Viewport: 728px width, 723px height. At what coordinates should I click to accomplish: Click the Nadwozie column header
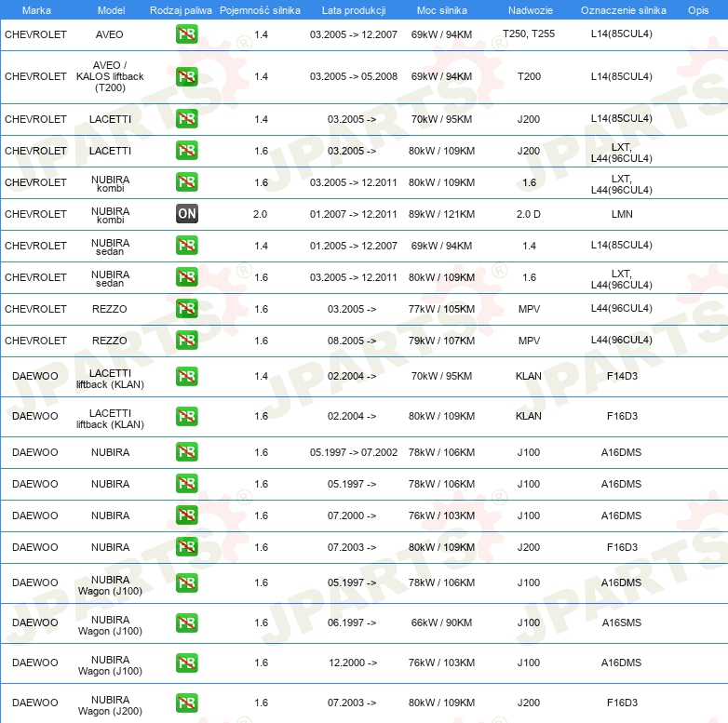pyautogui.click(x=531, y=10)
